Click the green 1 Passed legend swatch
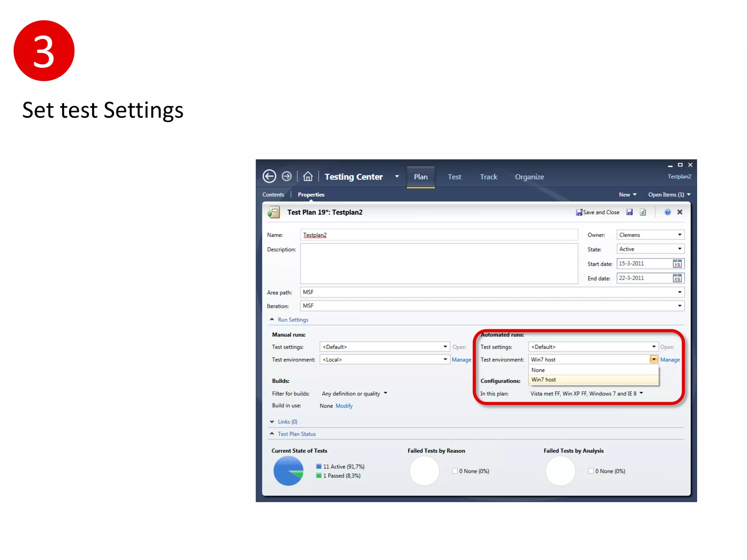The image size is (747, 560). tap(319, 475)
